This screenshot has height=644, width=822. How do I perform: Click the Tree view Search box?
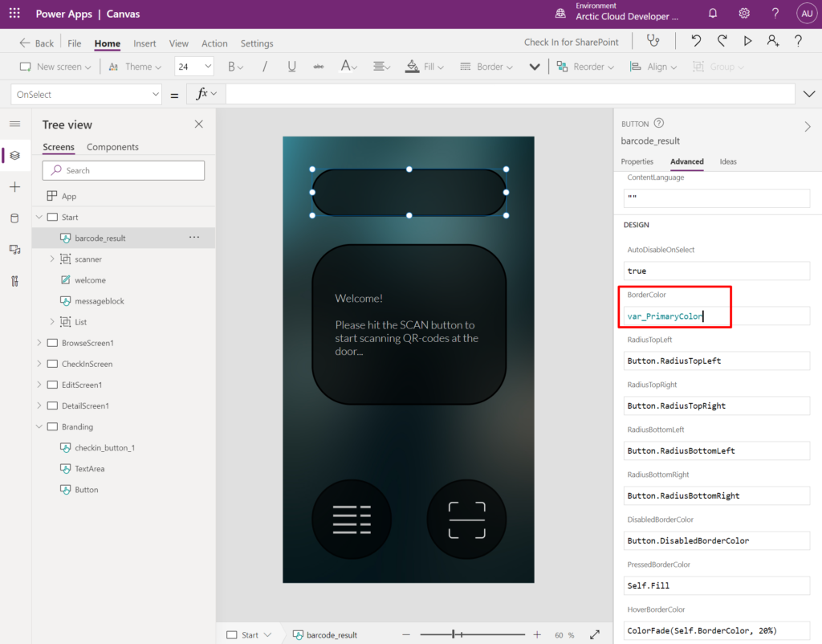[123, 170]
